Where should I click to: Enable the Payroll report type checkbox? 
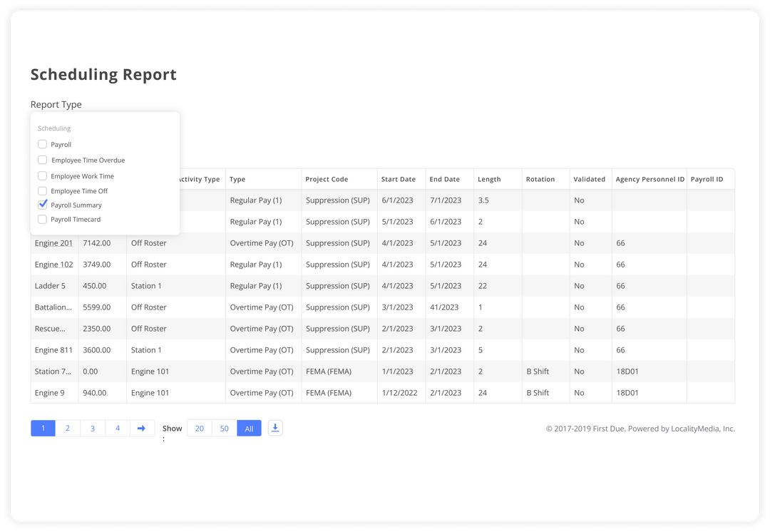pyautogui.click(x=42, y=144)
